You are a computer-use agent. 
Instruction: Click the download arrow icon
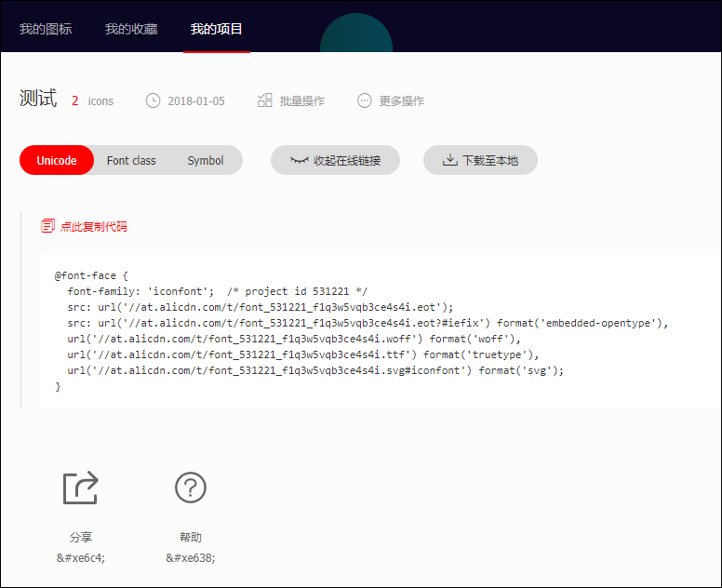(450, 160)
